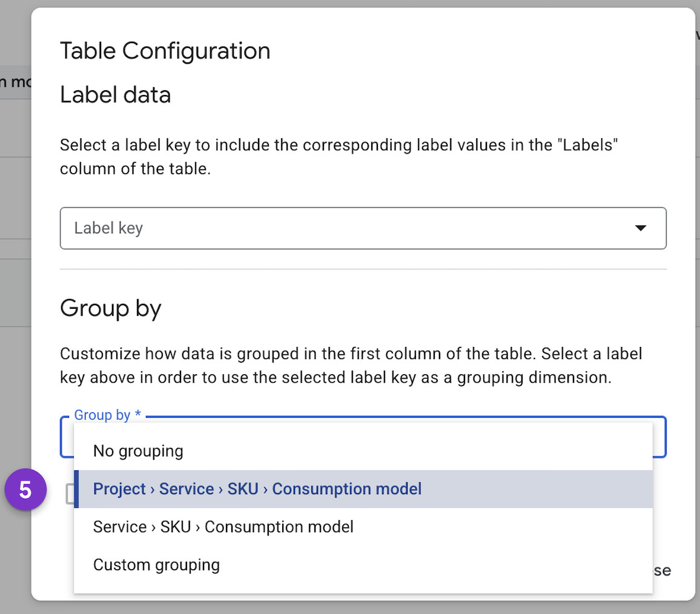This screenshot has height=614, width=700.
Task: Pick the Custom grouping option
Action: click(156, 564)
